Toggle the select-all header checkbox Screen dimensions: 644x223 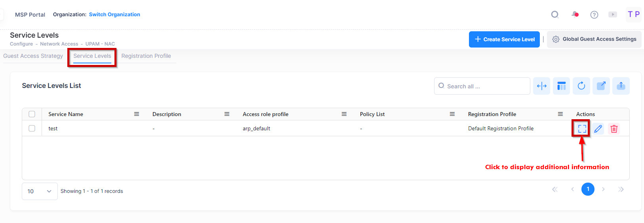coord(32,114)
